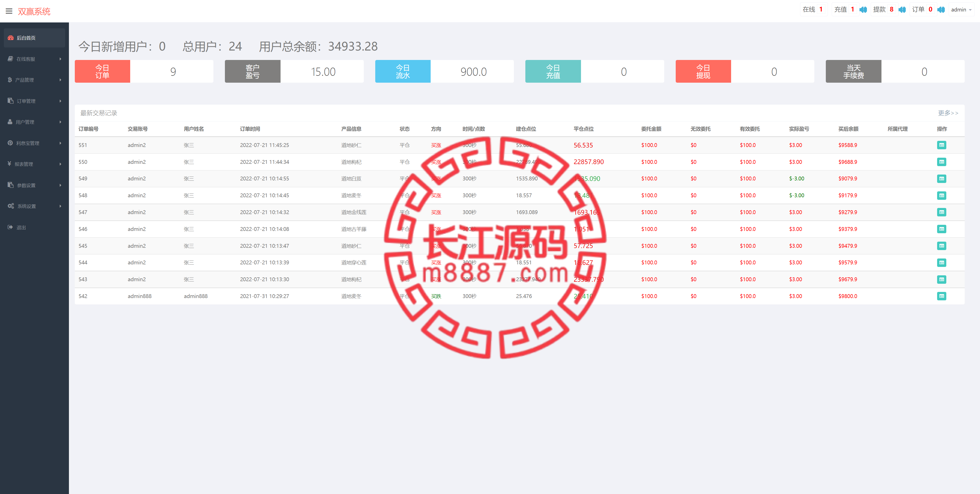Click the 今日订单 stat card
This screenshot has height=494, width=980.
point(144,71)
